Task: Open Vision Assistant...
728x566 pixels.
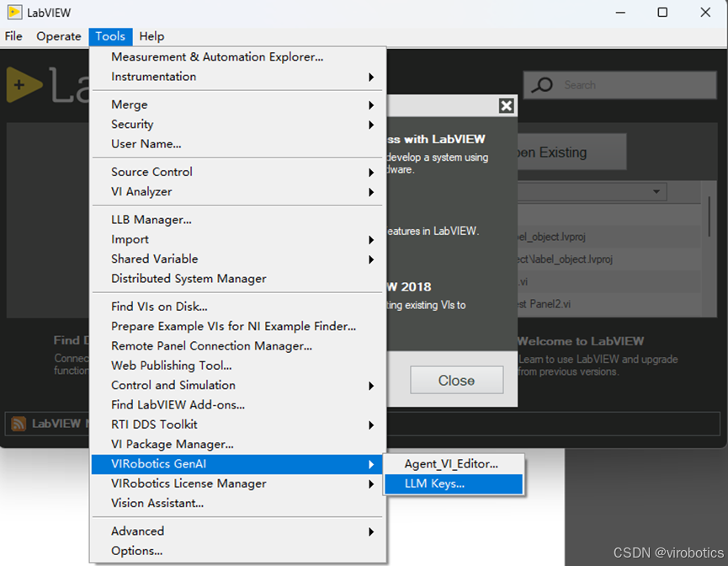Action: click(x=237, y=503)
